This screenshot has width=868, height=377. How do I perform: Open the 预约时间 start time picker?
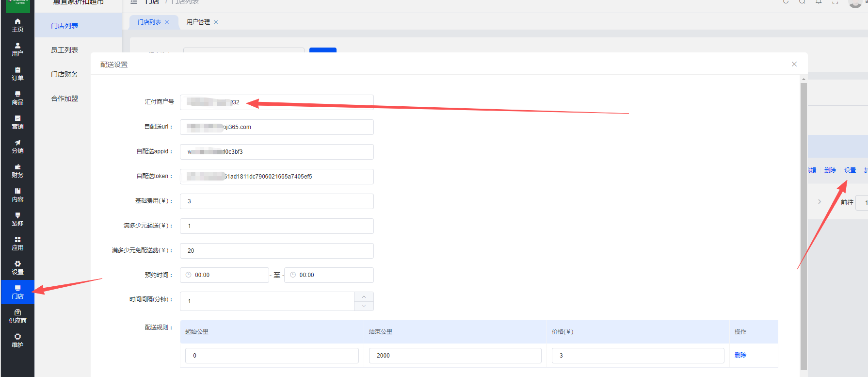(x=225, y=275)
